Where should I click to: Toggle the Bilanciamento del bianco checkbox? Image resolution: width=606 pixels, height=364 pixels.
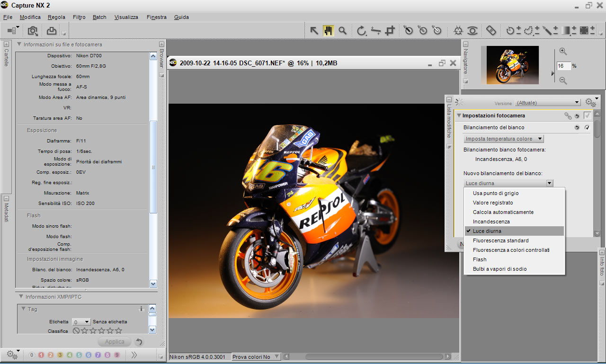[587, 127]
